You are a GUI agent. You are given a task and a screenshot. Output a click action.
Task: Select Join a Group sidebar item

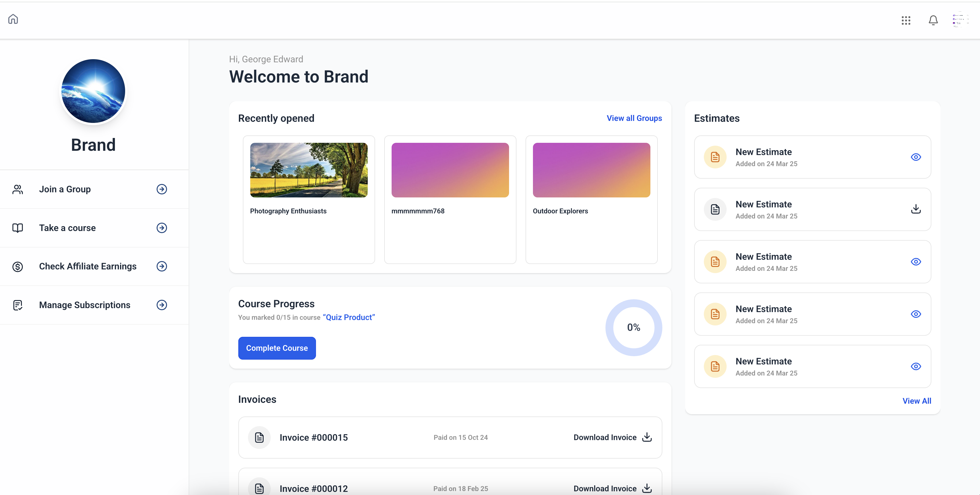click(x=65, y=189)
